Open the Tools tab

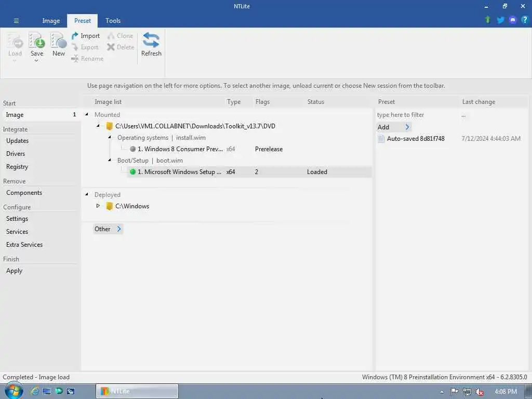(113, 21)
